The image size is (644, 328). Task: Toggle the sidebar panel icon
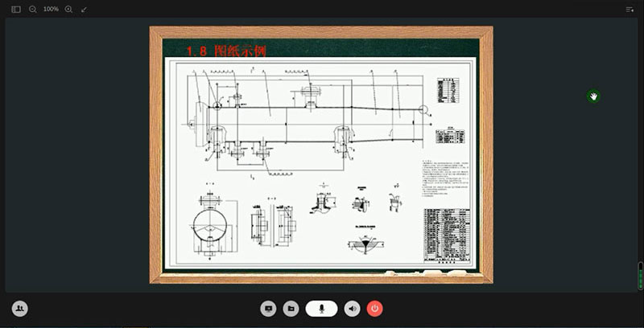[16, 9]
